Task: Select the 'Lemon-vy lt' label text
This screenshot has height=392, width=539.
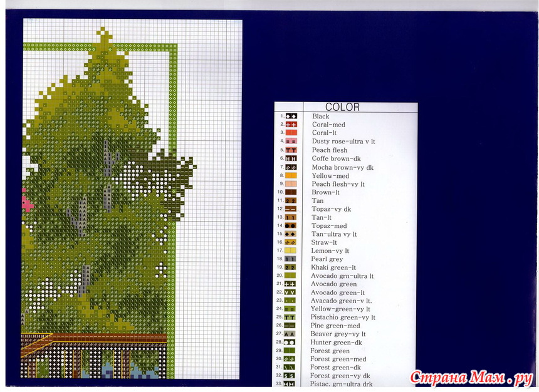Action: pyautogui.click(x=330, y=251)
